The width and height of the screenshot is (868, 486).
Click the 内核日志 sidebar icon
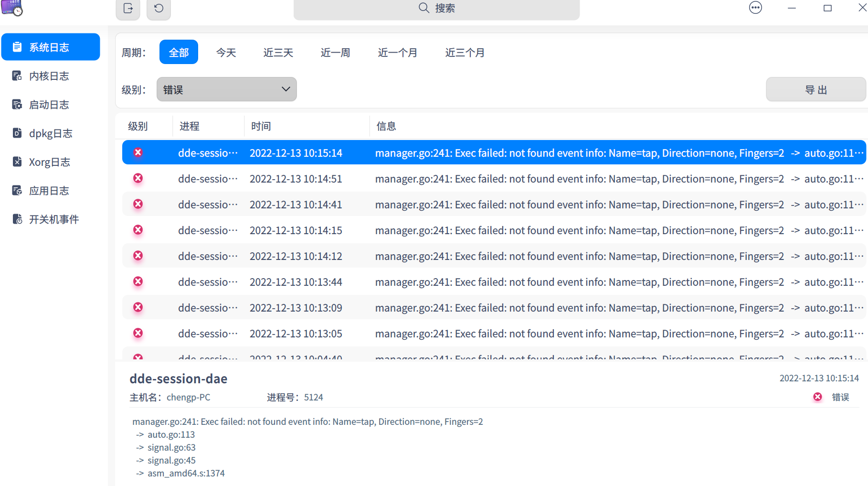(17, 76)
